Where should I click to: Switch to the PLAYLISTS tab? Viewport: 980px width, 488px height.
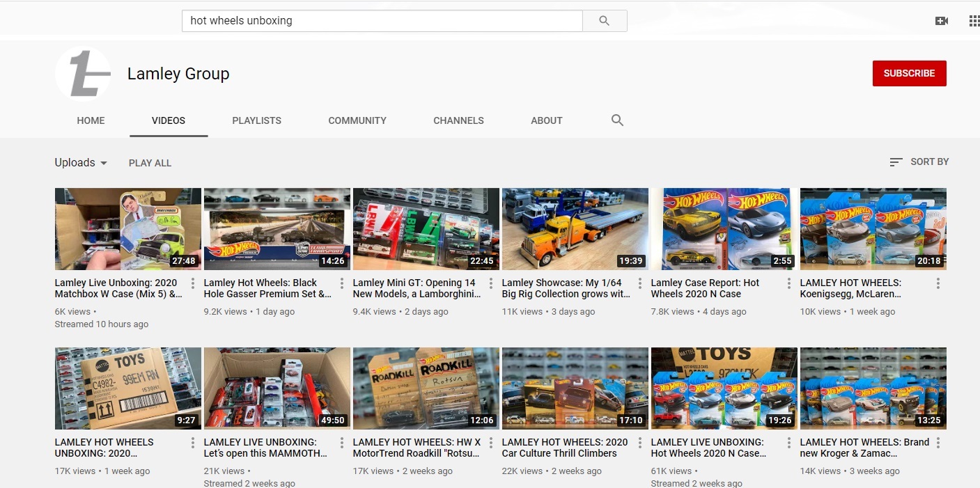[x=257, y=120]
